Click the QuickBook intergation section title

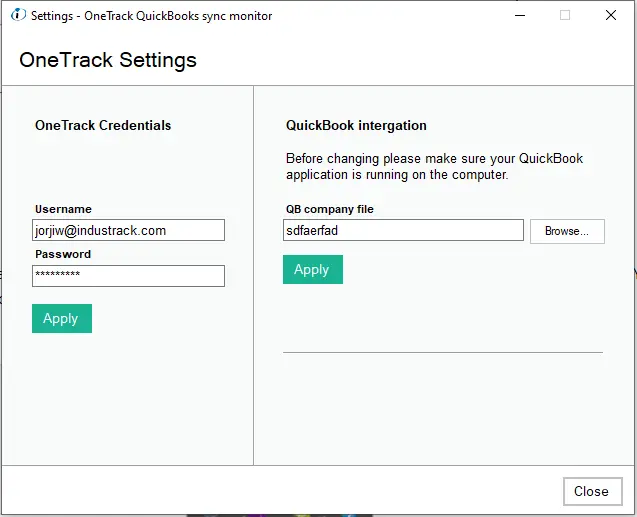pos(356,125)
